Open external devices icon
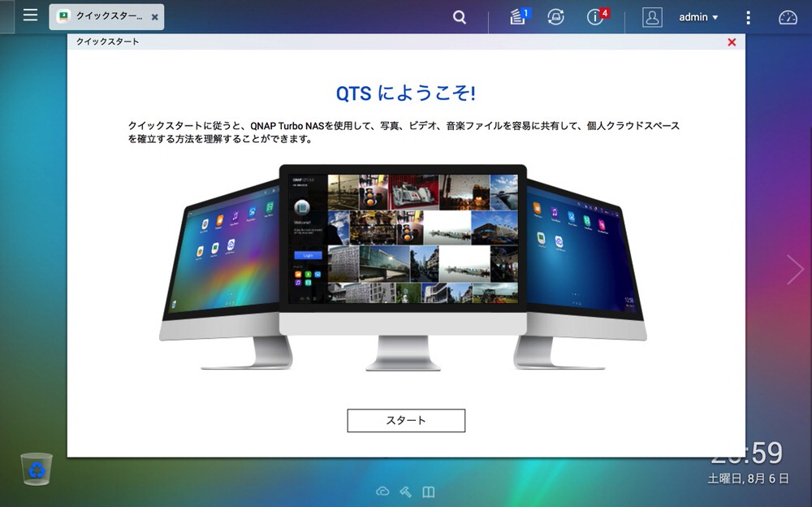Viewport: 812px width, 507px height. [555, 17]
